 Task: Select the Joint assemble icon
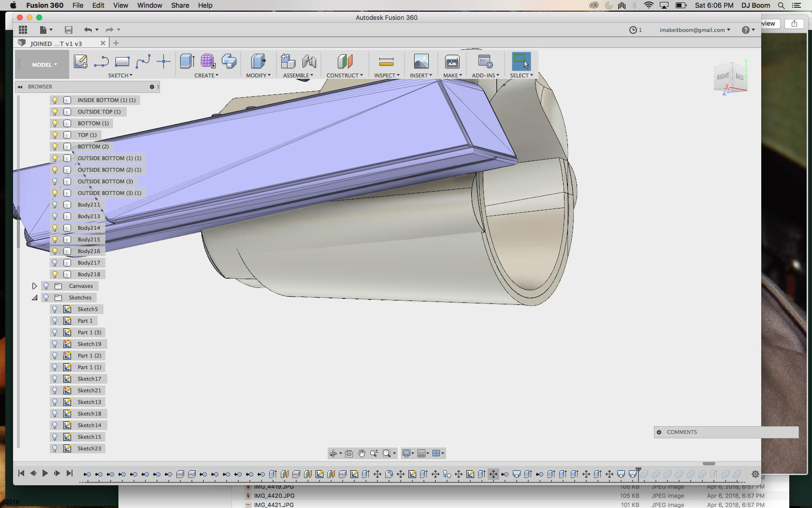309,61
